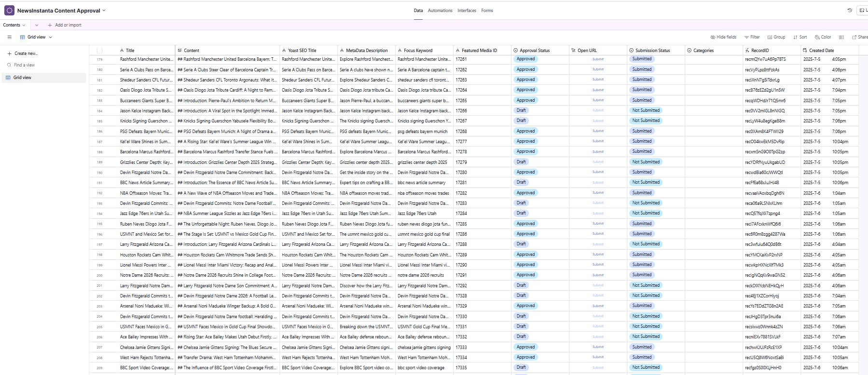Open the Sort tool
Viewport: 868px width, 375px height.
click(800, 37)
